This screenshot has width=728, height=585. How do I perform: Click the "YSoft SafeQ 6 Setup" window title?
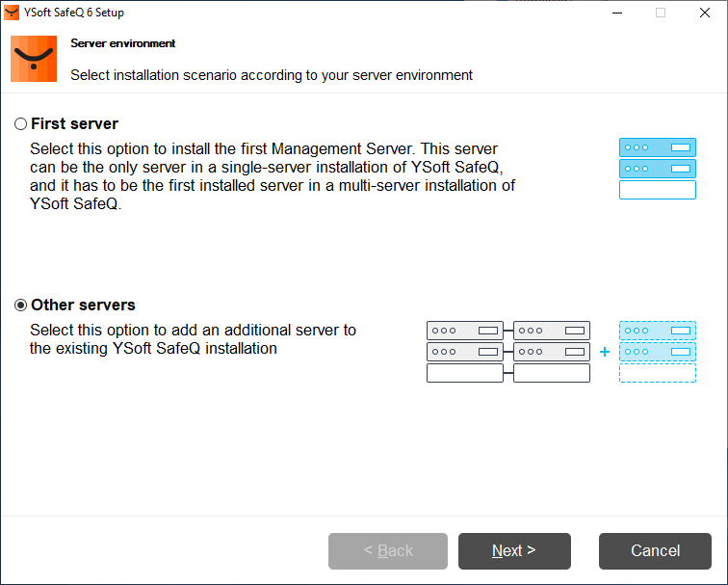[73, 13]
